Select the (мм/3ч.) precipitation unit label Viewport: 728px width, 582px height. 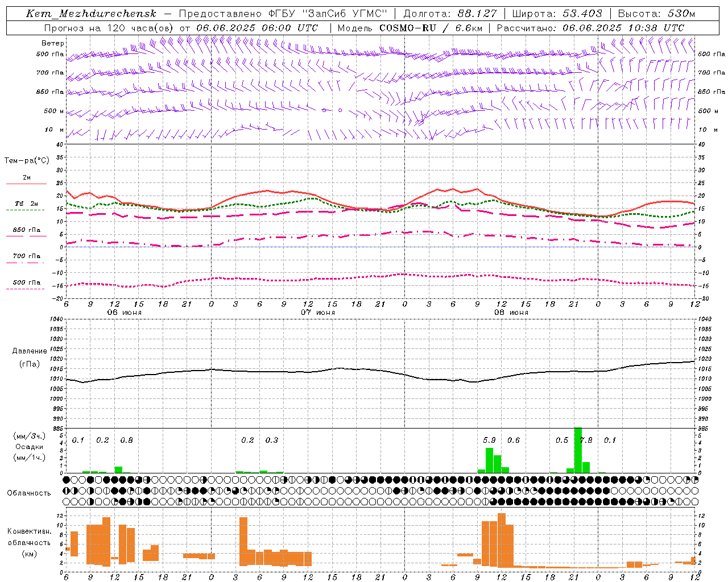[30, 436]
